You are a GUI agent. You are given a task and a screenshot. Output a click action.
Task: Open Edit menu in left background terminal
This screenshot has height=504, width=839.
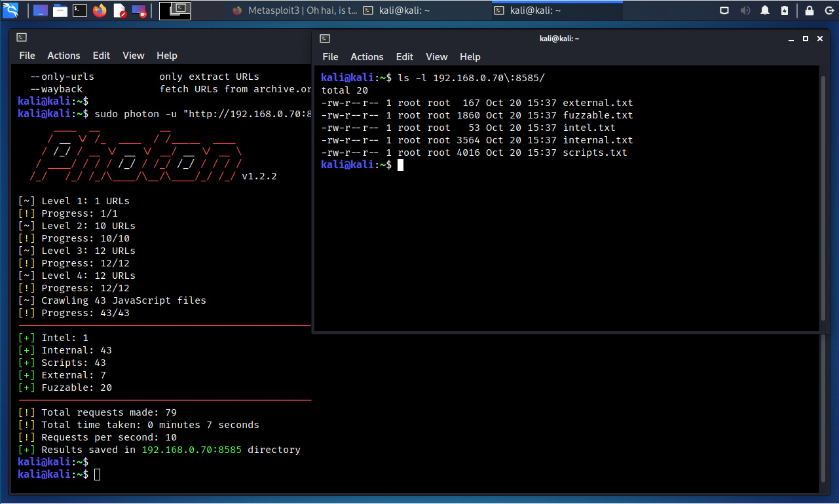click(x=102, y=56)
